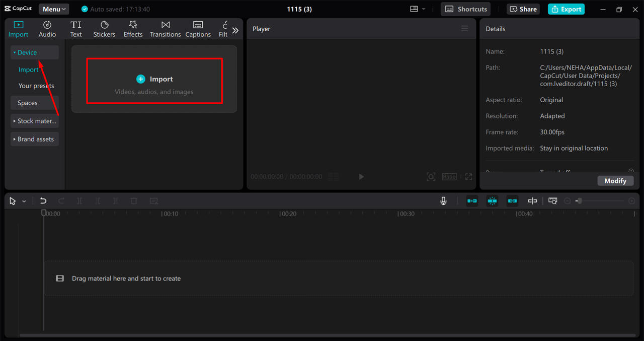Click the Share button
The height and width of the screenshot is (341, 644).
pos(523,9)
